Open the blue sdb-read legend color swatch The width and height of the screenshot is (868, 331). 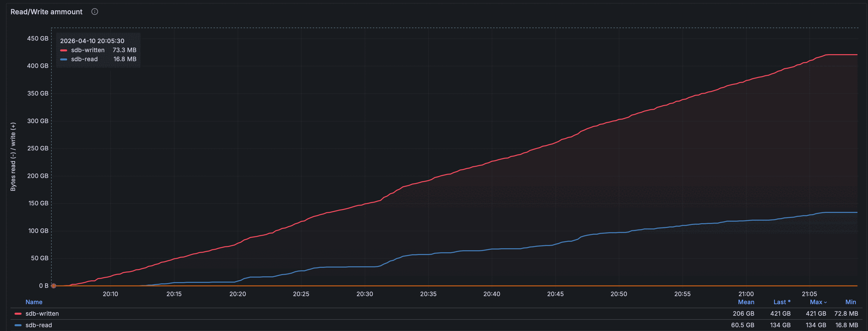click(18, 325)
